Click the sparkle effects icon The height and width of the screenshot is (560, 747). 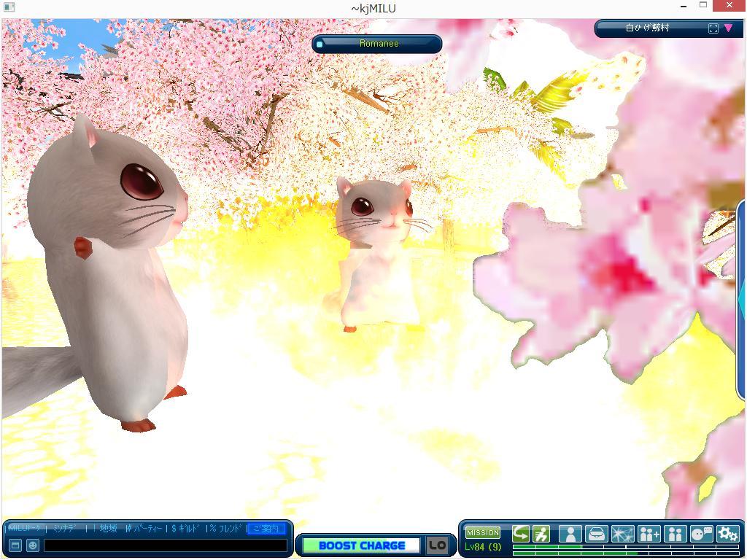coord(622,534)
